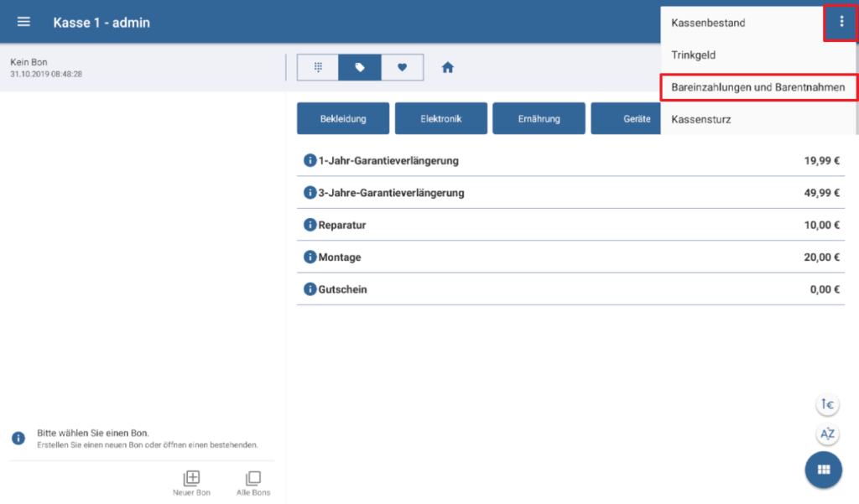Select Kassensturz from the menu
Viewport: 859px width, 504px height.
(x=701, y=120)
